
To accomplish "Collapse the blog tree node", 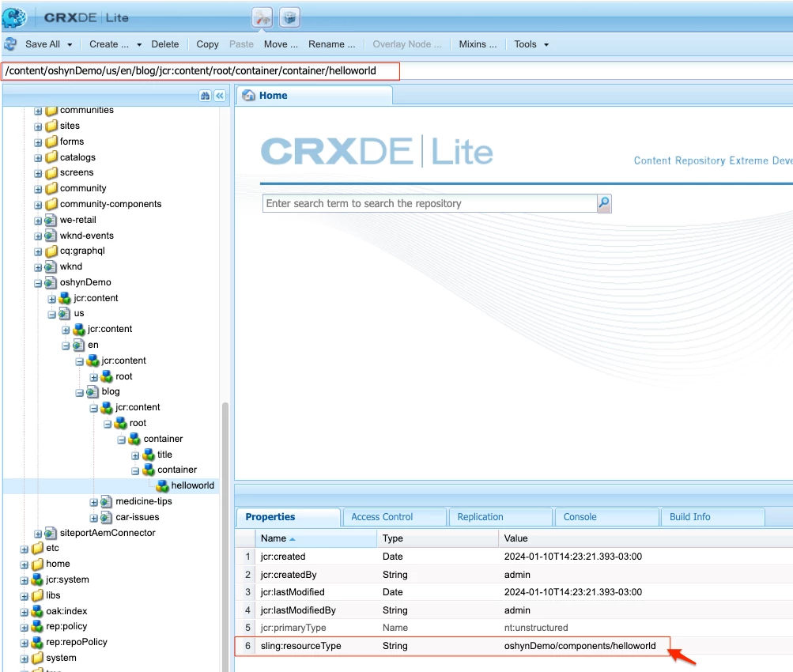I will (79, 392).
